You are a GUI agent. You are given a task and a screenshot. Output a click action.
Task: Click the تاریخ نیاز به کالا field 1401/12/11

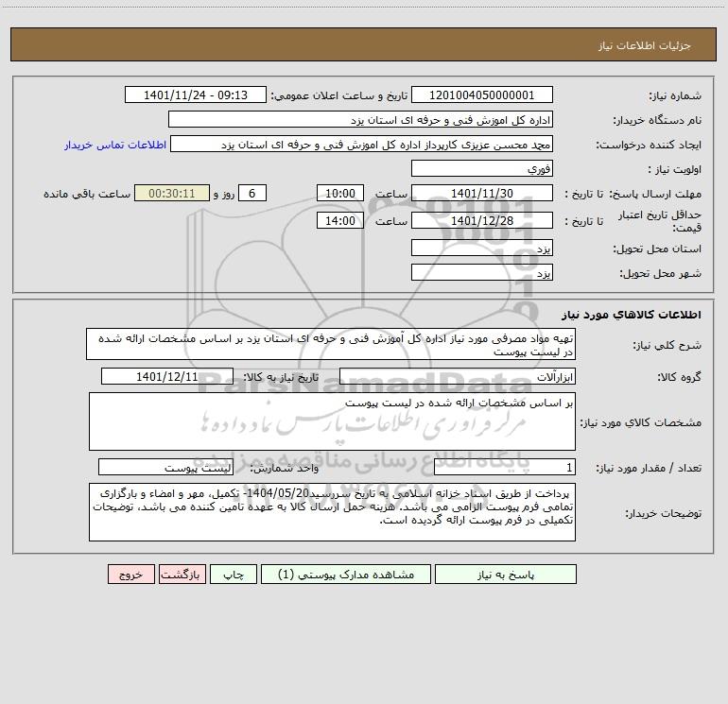(167, 376)
